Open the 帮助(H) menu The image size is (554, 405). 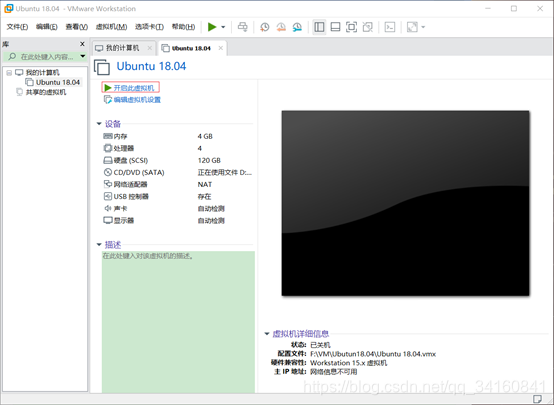pyautogui.click(x=183, y=27)
